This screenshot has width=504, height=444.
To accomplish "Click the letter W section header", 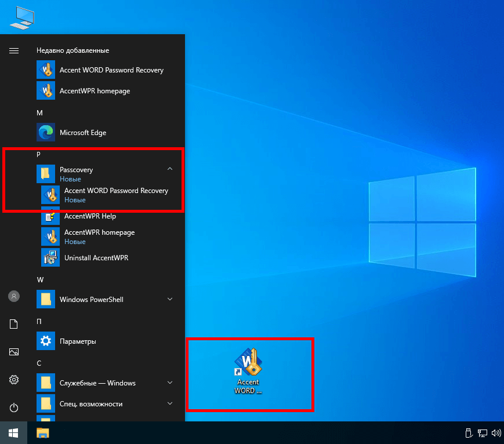I will click(x=40, y=280).
